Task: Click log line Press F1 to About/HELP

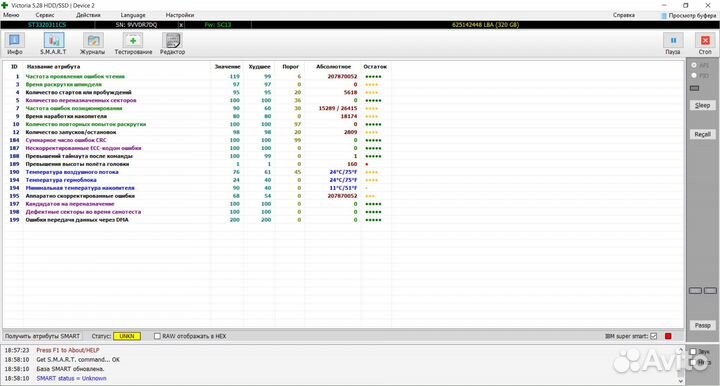Action: [x=68, y=350]
